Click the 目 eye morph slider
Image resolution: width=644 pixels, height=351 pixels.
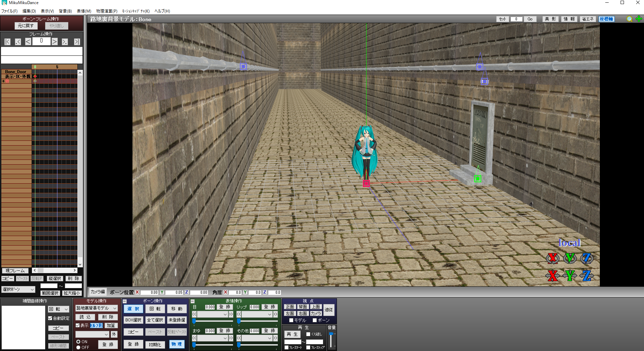pos(213,321)
